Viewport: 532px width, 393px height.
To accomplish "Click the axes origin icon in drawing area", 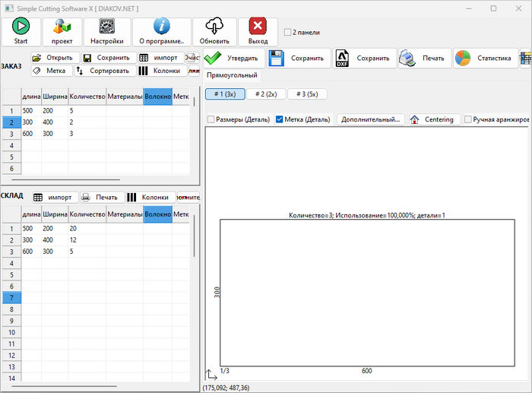I will pos(211,375).
